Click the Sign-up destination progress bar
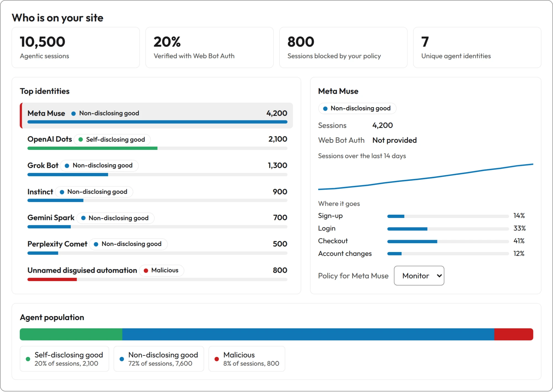The width and height of the screenshot is (553, 392). pos(448,216)
